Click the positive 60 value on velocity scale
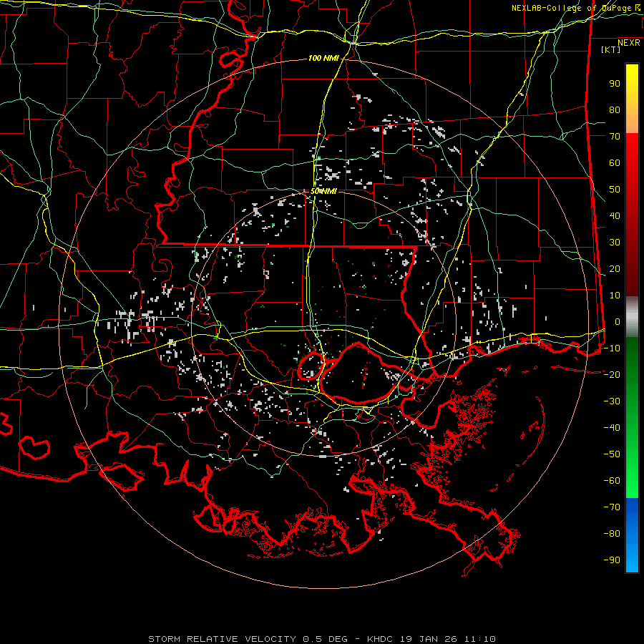 pyautogui.click(x=615, y=162)
